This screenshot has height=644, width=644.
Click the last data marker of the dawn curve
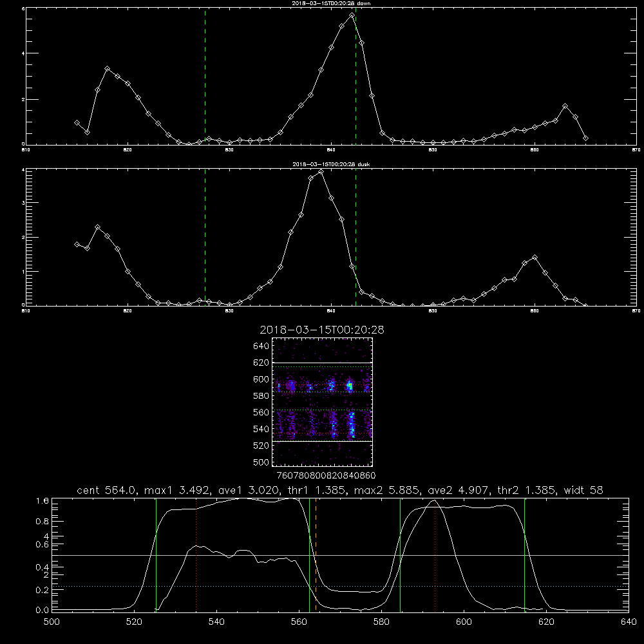585,138
